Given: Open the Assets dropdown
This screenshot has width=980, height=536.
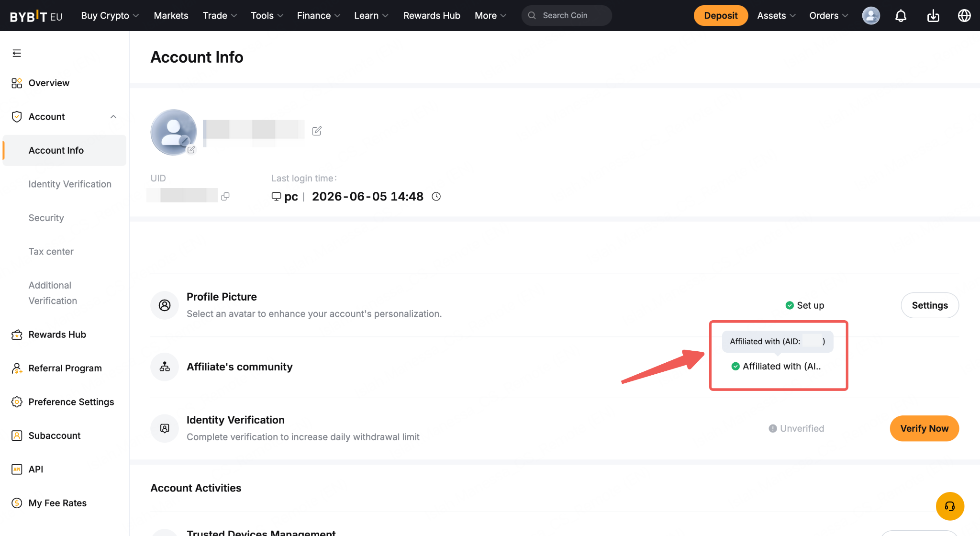Looking at the screenshot, I should 776,16.
